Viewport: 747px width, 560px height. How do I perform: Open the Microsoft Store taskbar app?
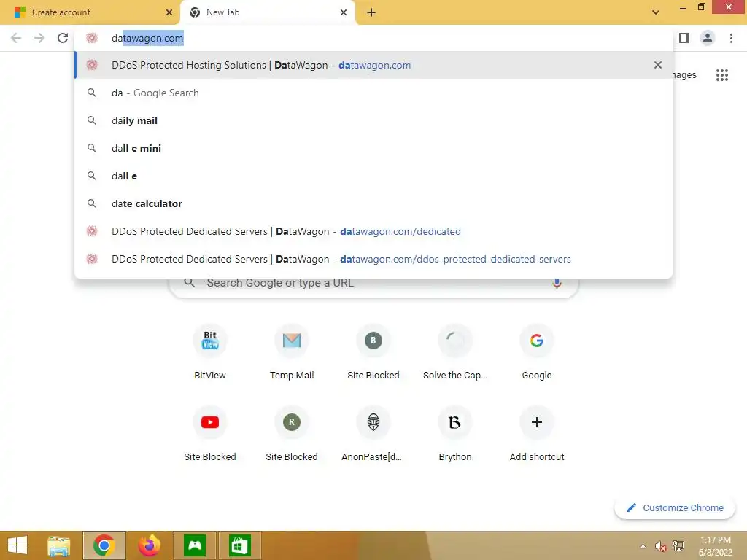(x=239, y=545)
